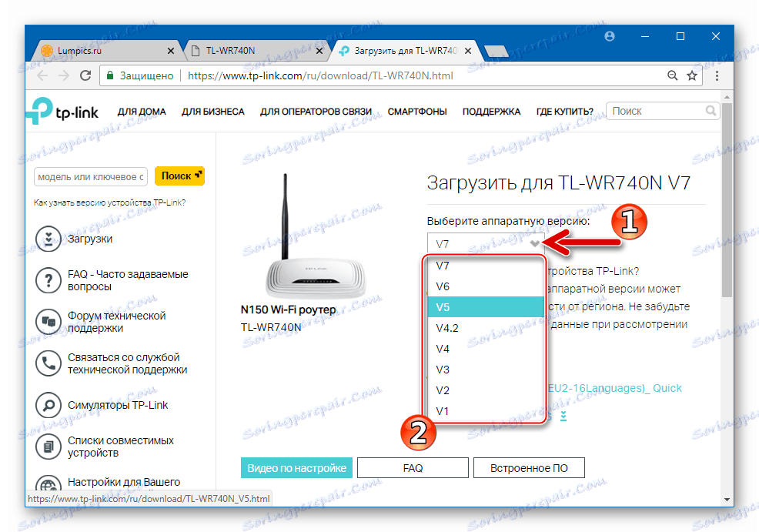Click the Видео по настройке button
Image resolution: width=759 pixels, height=532 pixels.
tap(296, 468)
